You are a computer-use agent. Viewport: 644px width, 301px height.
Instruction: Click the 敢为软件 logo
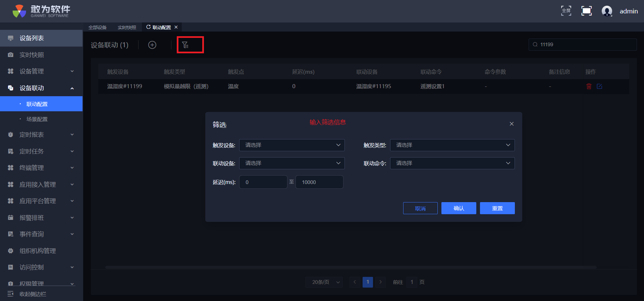pyautogui.click(x=41, y=11)
